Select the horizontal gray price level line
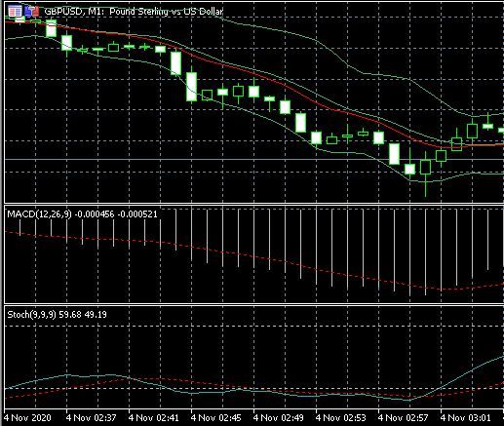 pyautogui.click(x=253, y=159)
